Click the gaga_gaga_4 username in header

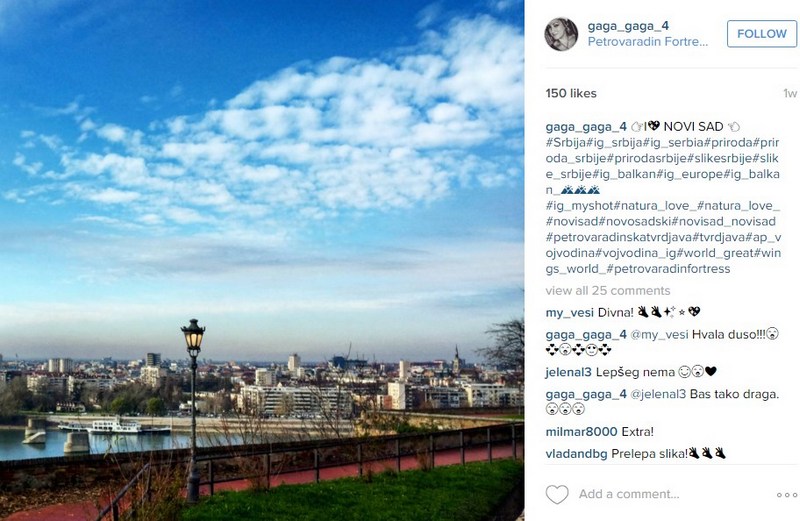click(628, 26)
